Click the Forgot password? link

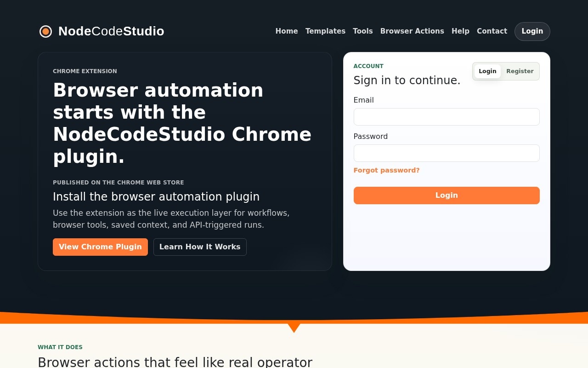click(387, 170)
